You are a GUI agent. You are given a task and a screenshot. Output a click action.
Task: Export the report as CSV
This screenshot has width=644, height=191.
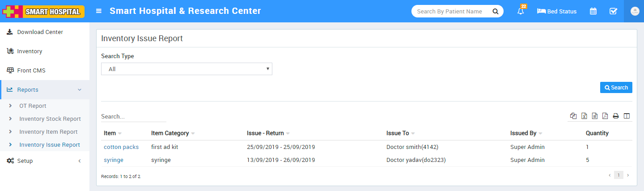[x=595, y=116]
